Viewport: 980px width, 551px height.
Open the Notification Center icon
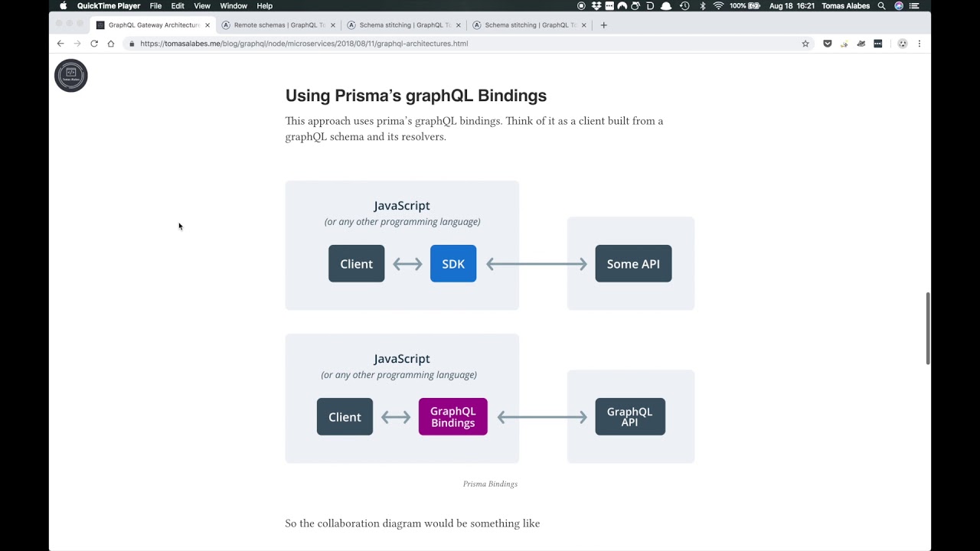pos(914,5)
